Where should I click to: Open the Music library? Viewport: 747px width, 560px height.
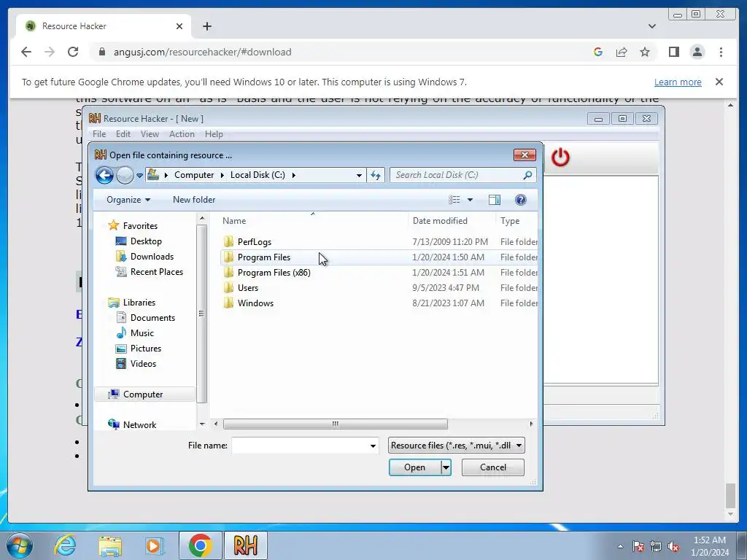coord(142,332)
